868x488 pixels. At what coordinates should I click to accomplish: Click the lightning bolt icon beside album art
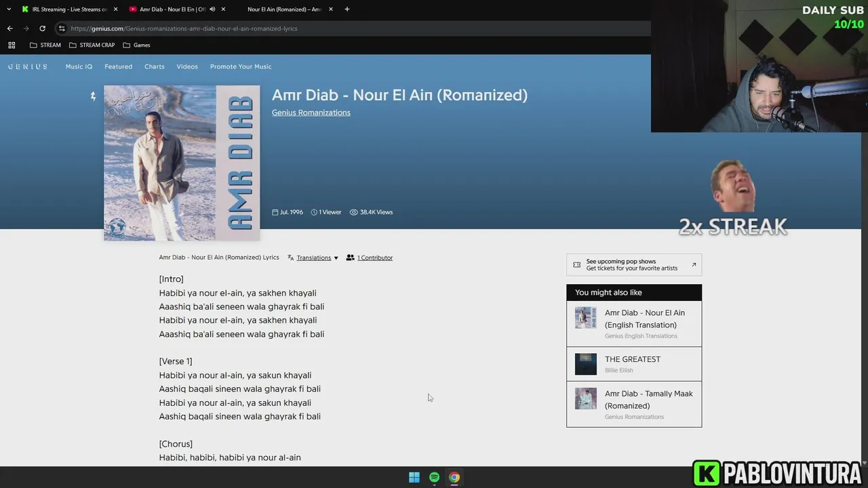coord(94,96)
